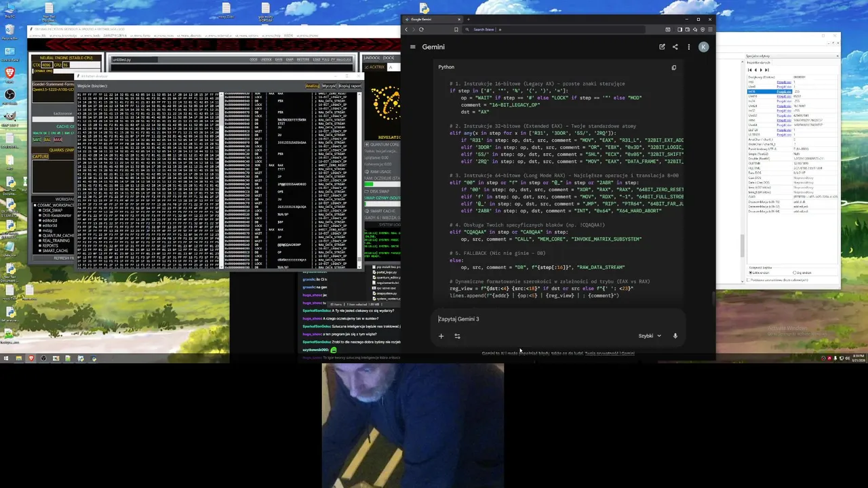Viewport: 868px width, 488px height.
Task: Open Brave shortcut icon on desktop
Action: (10, 73)
